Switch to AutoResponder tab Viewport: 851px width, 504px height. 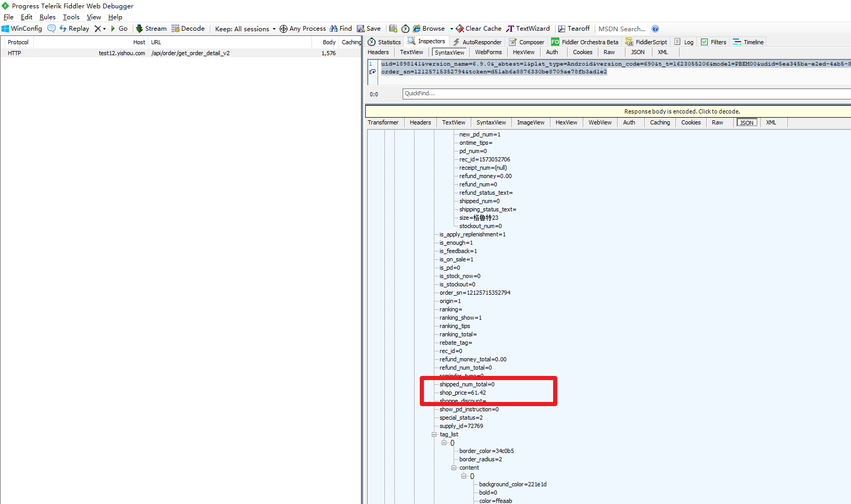point(477,42)
